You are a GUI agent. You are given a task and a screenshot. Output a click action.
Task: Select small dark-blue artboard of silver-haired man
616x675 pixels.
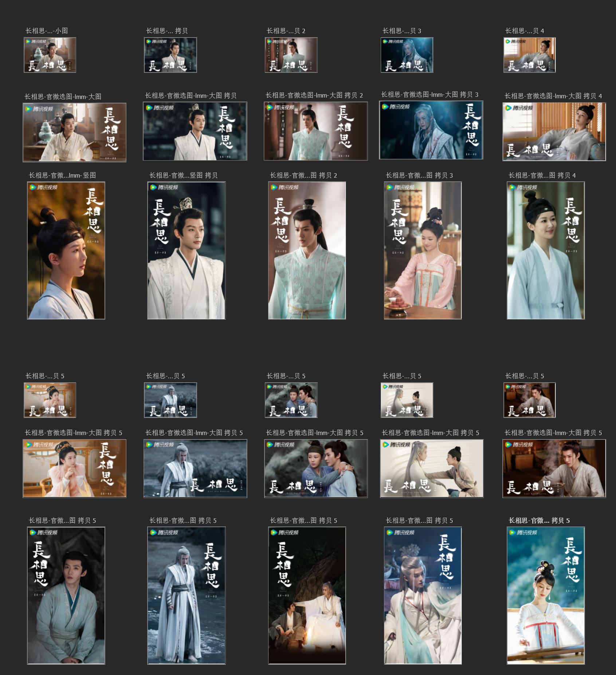click(407, 55)
